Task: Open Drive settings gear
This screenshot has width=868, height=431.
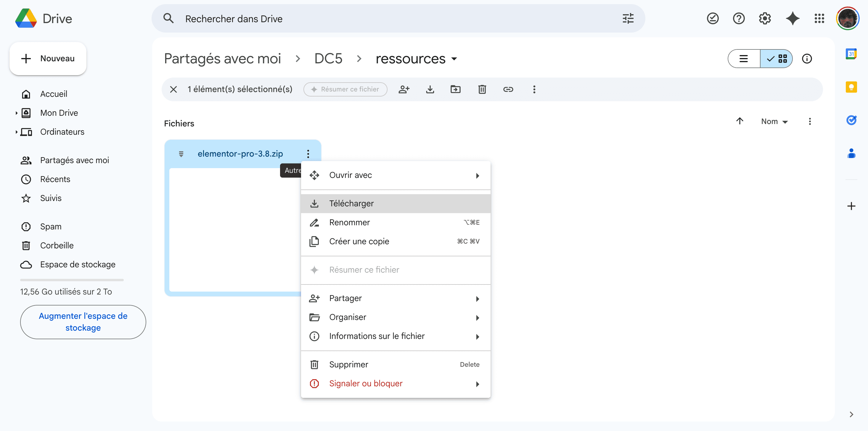Action: 765,19
